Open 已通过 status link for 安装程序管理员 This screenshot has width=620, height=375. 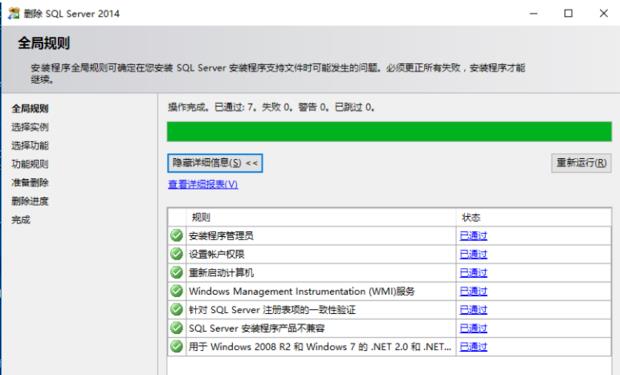473,236
